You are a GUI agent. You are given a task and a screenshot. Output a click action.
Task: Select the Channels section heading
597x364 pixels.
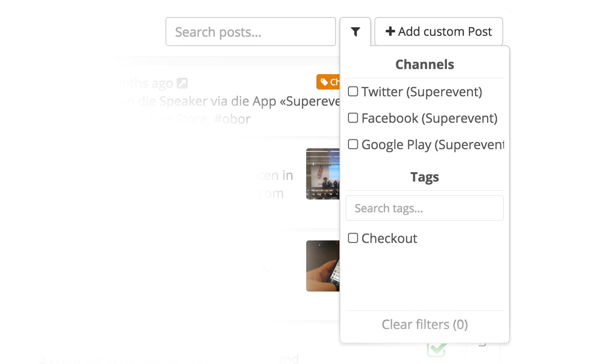pyautogui.click(x=425, y=64)
